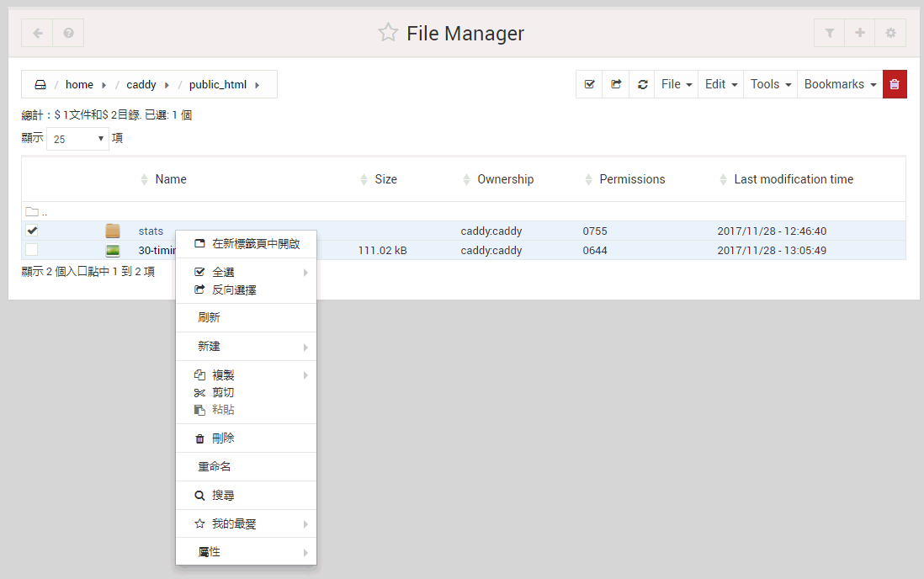Click the 111.02 kB size cell
924x579 pixels.
point(382,251)
